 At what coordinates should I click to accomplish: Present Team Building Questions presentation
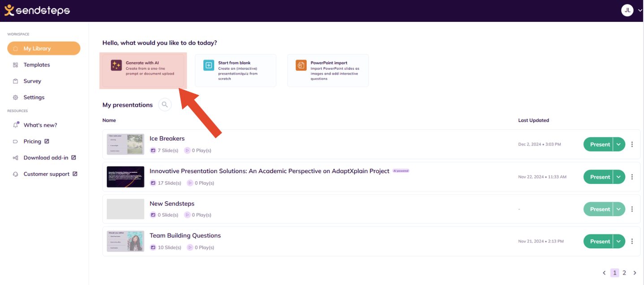point(600,241)
